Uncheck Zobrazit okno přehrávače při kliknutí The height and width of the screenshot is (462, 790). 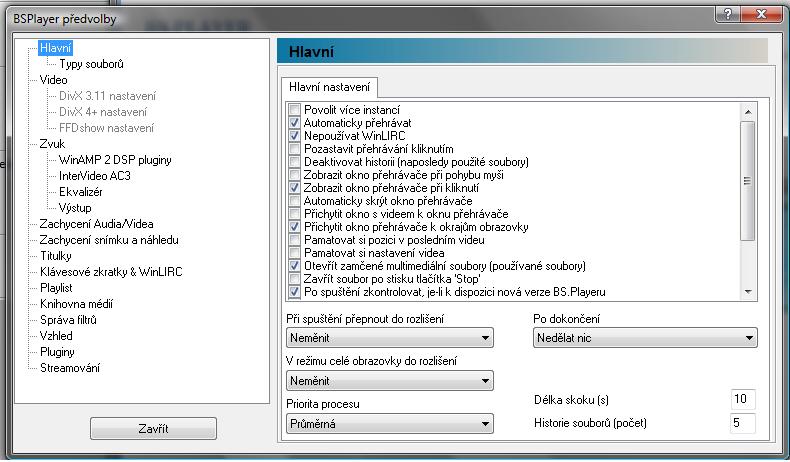tap(295, 188)
